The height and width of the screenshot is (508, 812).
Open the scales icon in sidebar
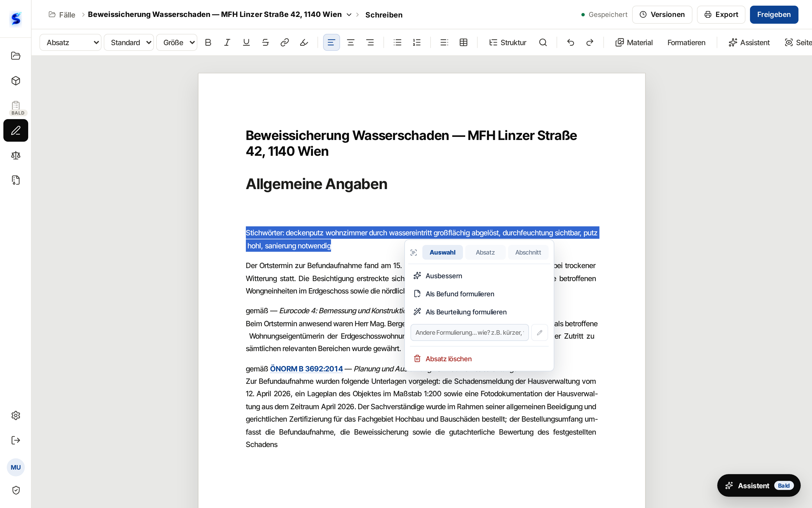click(16, 155)
